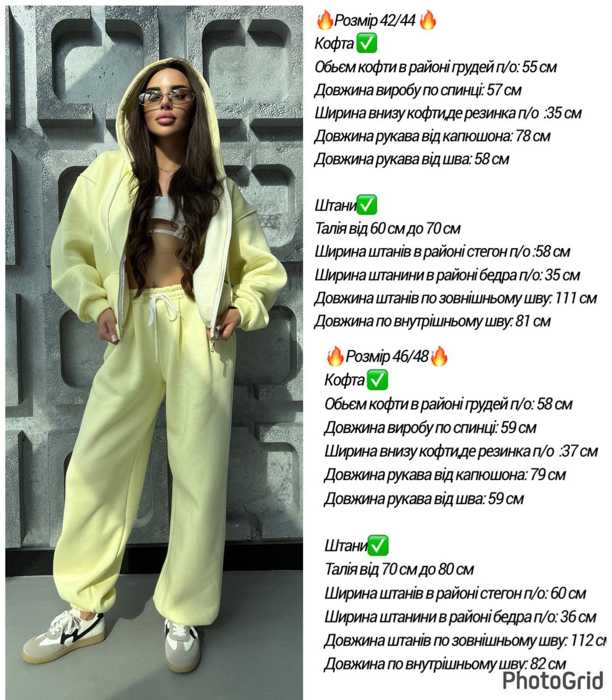Click the model's sunglasses in the photo
This screenshot has width=612, height=700.
point(166,98)
